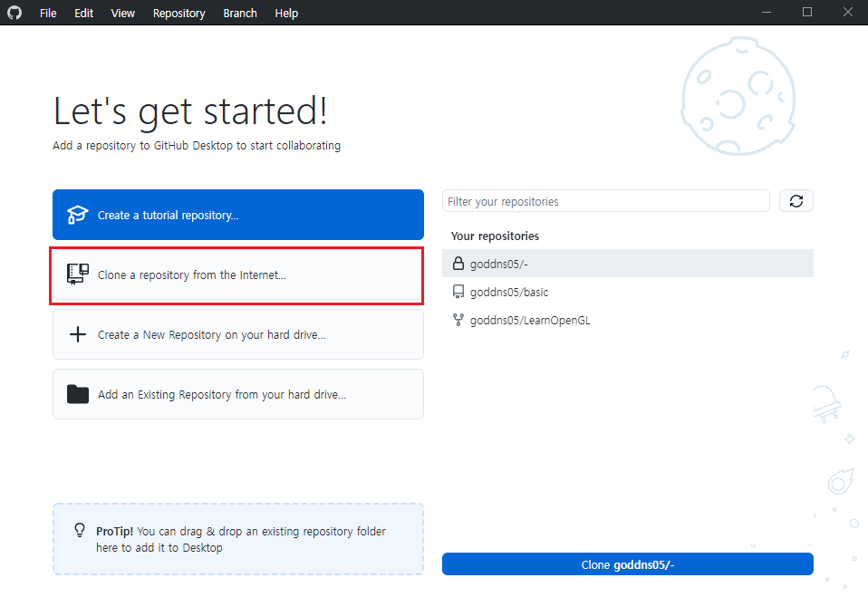Click the GitHub Octocat logo icon

tap(14, 13)
